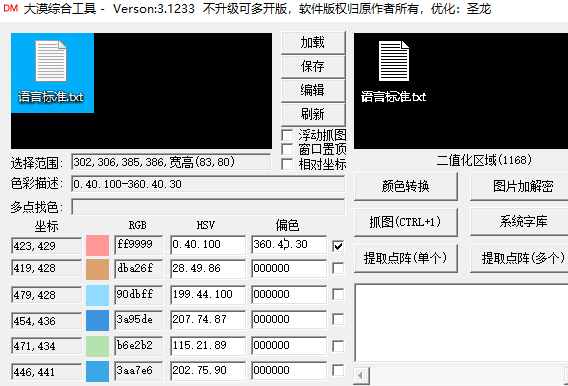The width and height of the screenshot is (568, 386).
Task: Click coordinate field 471,434
Action: pyautogui.click(x=46, y=346)
